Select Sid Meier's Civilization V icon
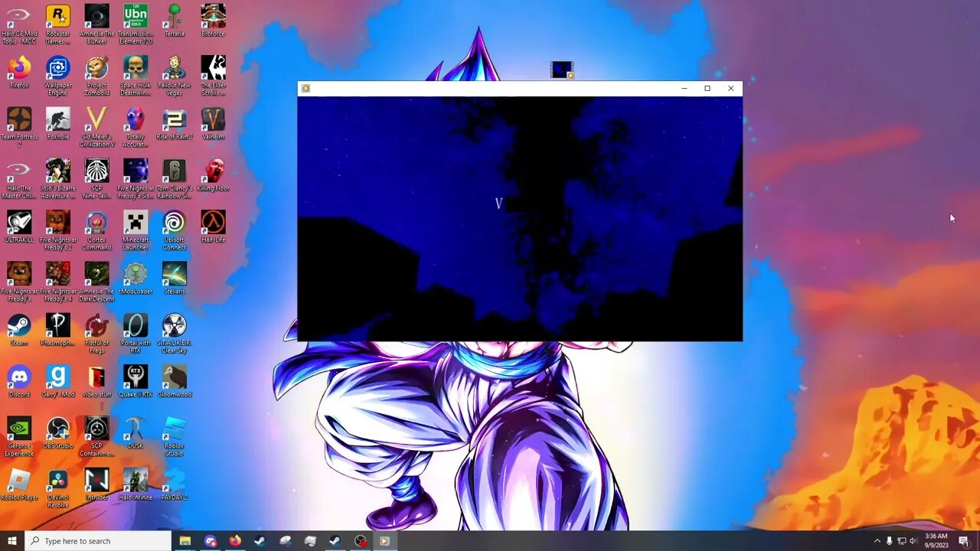 coord(96,127)
